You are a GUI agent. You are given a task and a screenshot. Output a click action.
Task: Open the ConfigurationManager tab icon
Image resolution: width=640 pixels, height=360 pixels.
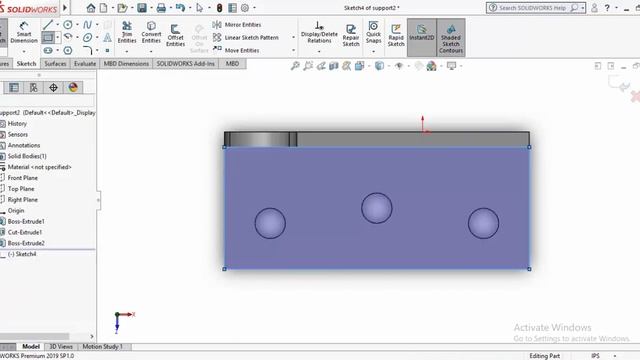tap(33, 87)
